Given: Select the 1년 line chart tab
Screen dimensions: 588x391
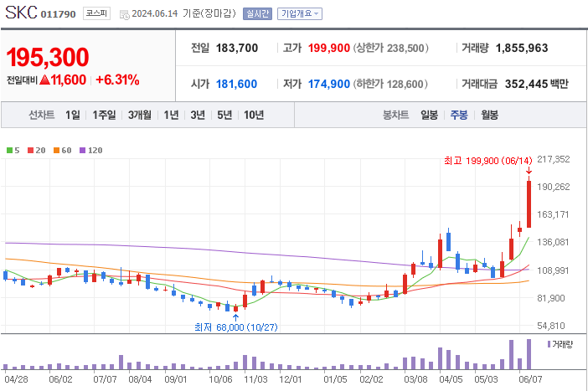Looking at the screenshot, I should [171, 115].
